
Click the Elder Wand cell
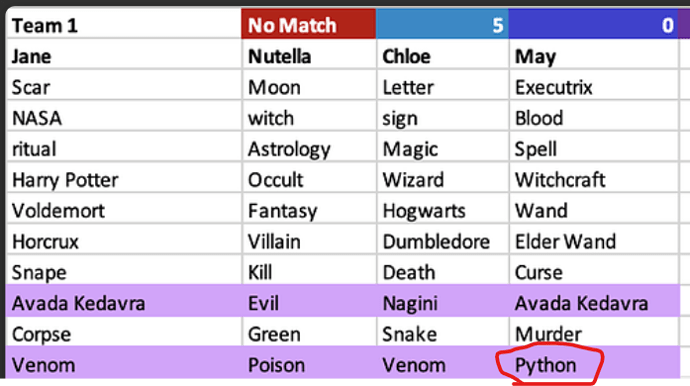coord(593,239)
